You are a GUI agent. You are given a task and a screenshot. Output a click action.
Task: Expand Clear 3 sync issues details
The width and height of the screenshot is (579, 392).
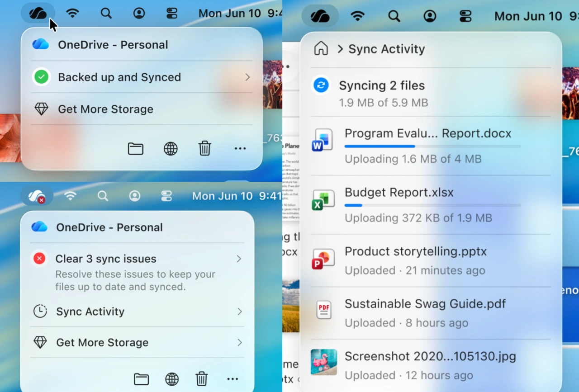click(239, 259)
